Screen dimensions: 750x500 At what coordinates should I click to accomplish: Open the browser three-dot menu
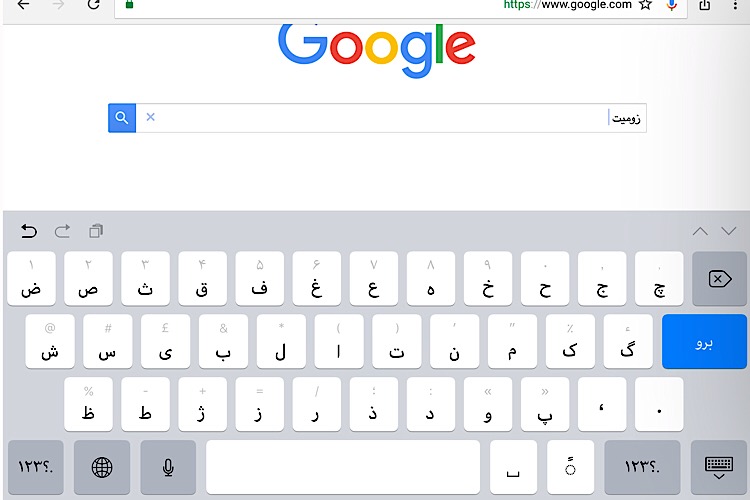735,5
